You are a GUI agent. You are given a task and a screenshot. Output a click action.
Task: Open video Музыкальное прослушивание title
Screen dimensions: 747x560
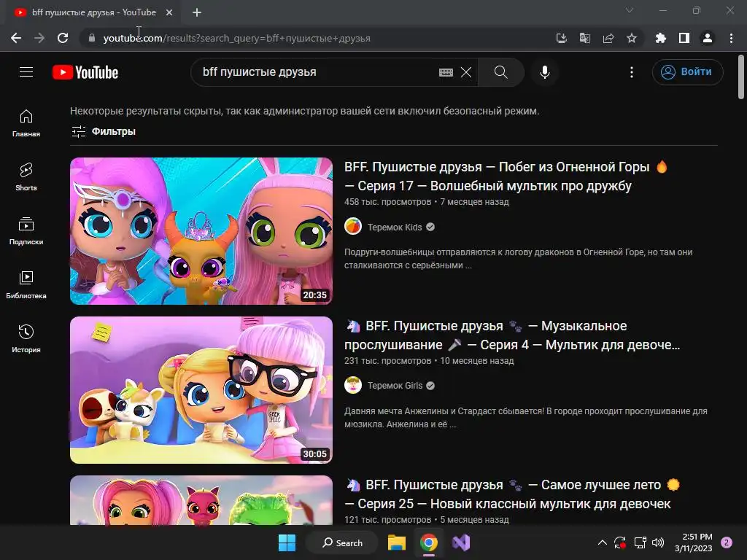point(511,335)
